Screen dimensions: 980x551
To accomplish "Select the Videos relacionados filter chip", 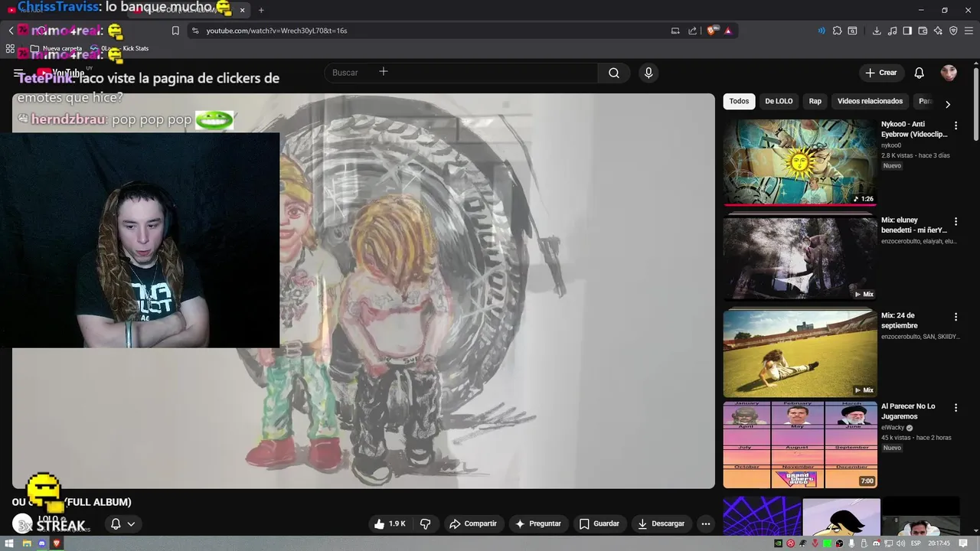I will [870, 101].
